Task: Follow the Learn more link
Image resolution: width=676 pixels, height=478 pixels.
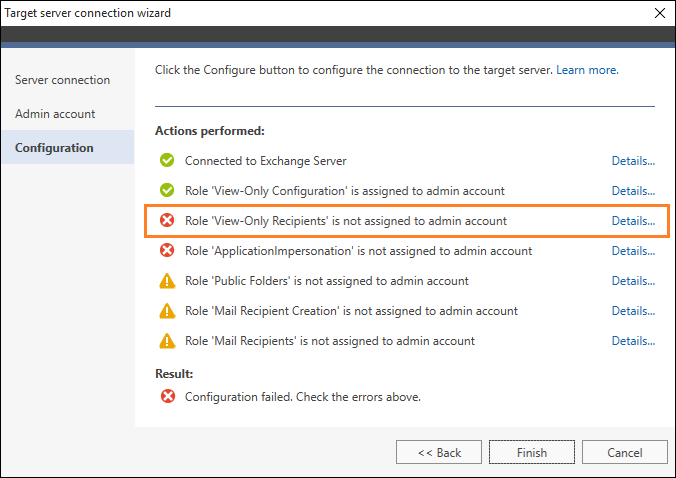Action: coord(587,70)
